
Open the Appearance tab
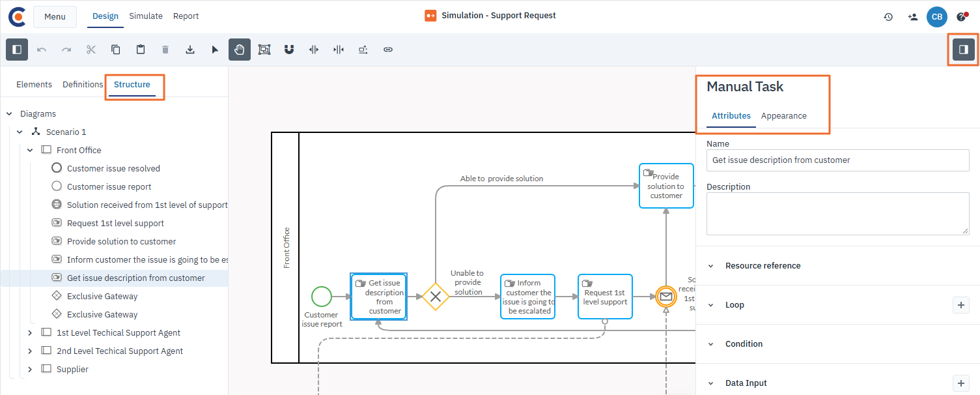[x=784, y=116]
